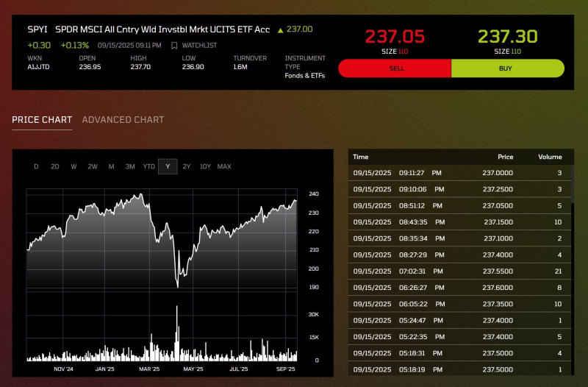The width and height of the screenshot is (588, 387).
Task: Click the SPYI ticker symbol
Action: tap(37, 29)
